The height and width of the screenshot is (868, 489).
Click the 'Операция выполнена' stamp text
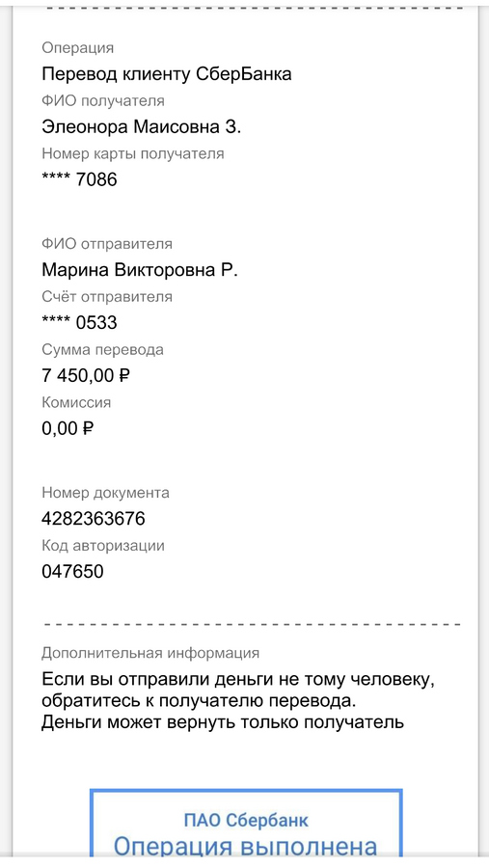pyautogui.click(x=246, y=847)
